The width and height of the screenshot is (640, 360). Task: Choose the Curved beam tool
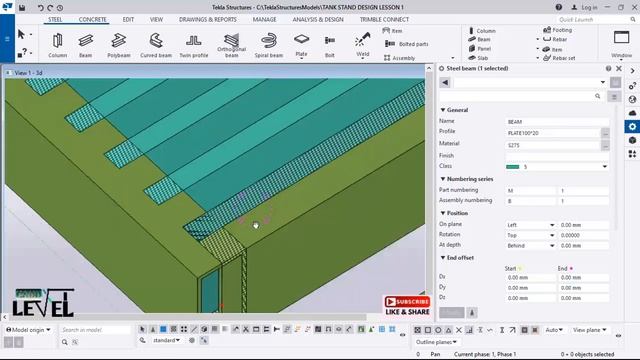click(156, 45)
